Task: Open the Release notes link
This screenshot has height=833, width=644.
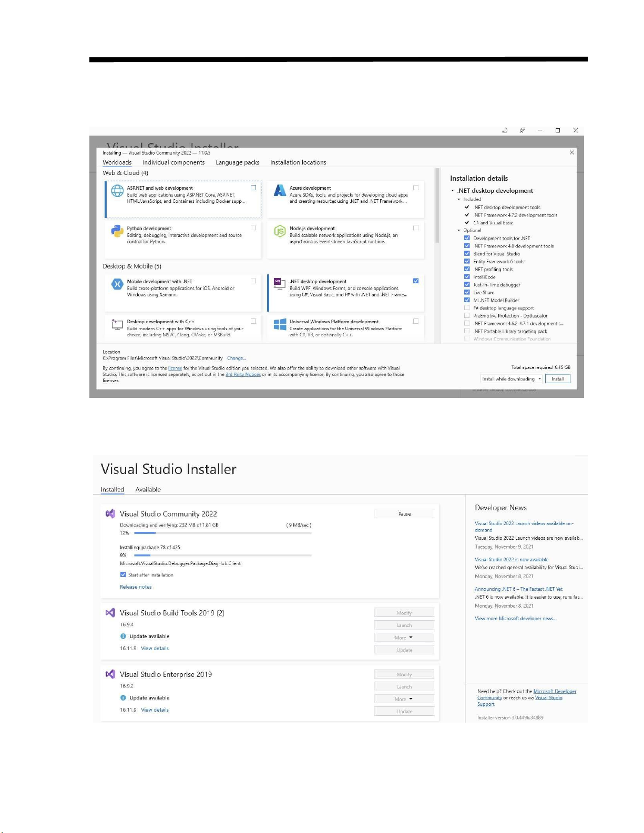Action: pyautogui.click(x=136, y=587)
